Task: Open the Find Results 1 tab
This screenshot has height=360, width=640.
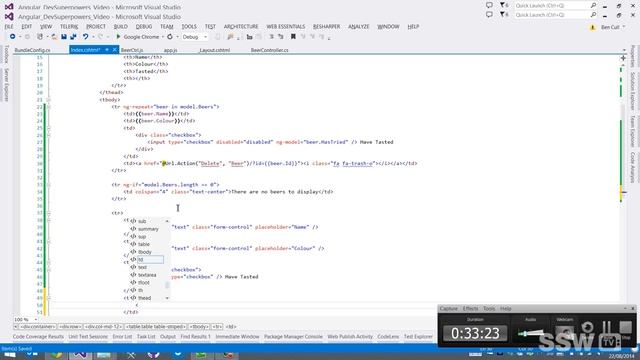Action: click(x=196, y=337)
